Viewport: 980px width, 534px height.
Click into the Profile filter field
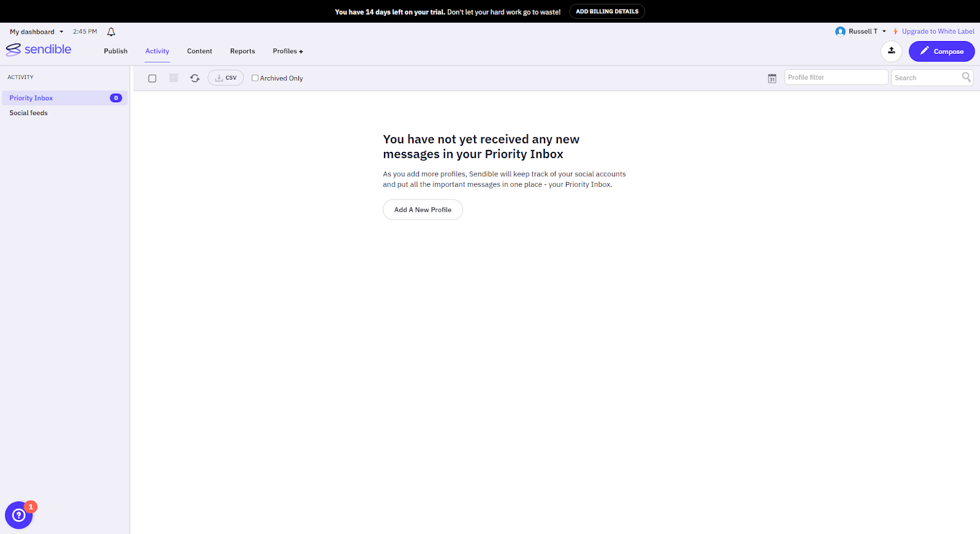tap(835, 77)
